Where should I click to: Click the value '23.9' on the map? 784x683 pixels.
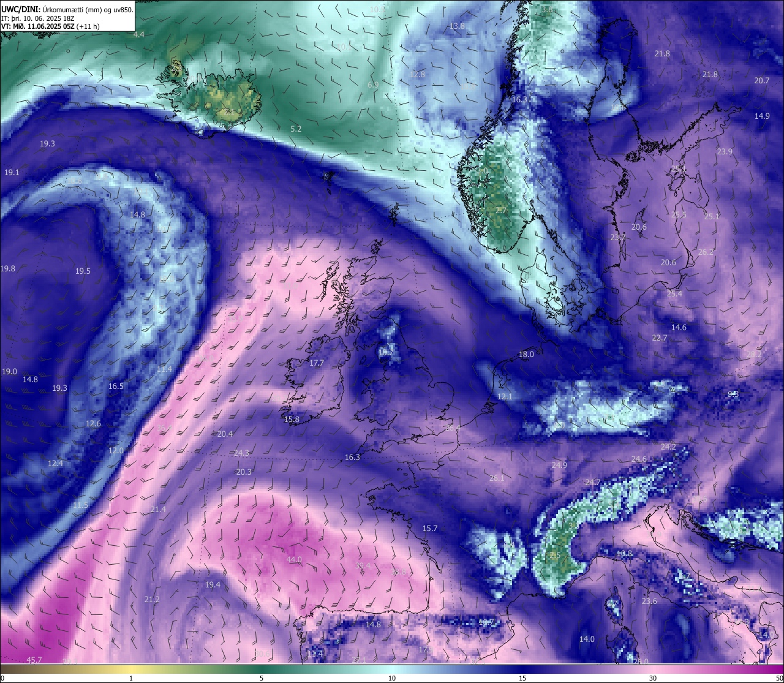725,152
